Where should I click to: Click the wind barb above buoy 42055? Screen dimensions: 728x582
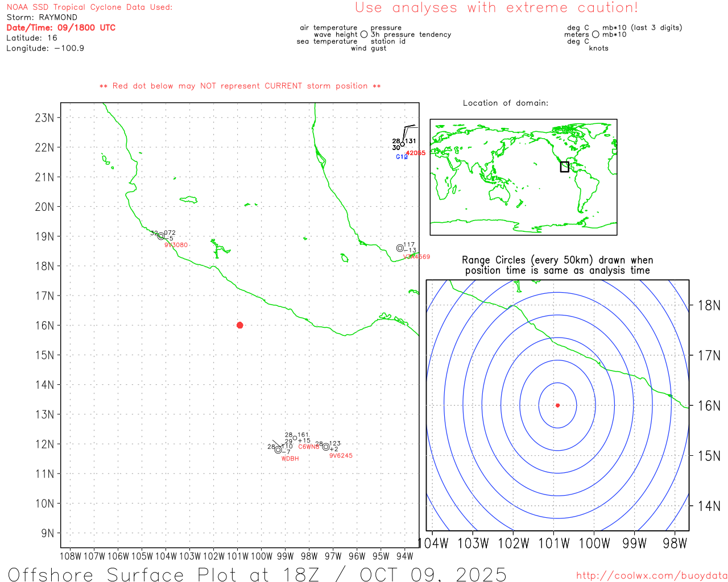pos(409,134)
